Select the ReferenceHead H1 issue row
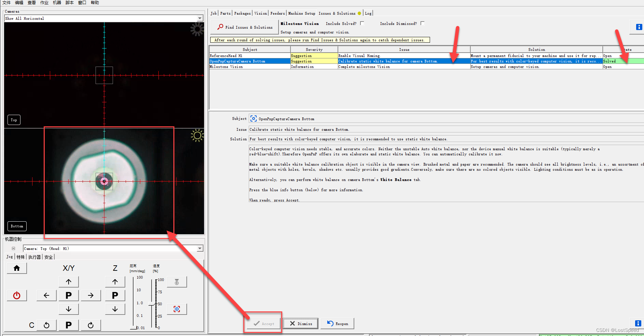Image resolution: width=644 pixels, height=336 pixels. pos(427,56)
